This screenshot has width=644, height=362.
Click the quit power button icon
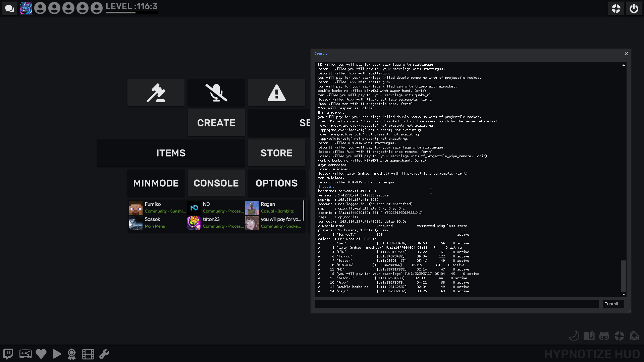634,8
